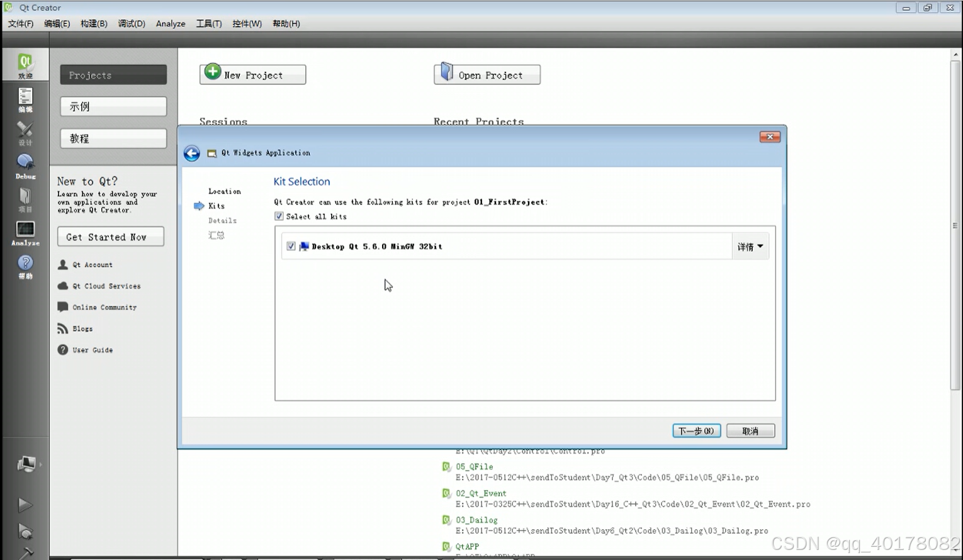The width and height of the screenshot is (963, 560).
Task: Click the New Project button
Action: [253, 74]
